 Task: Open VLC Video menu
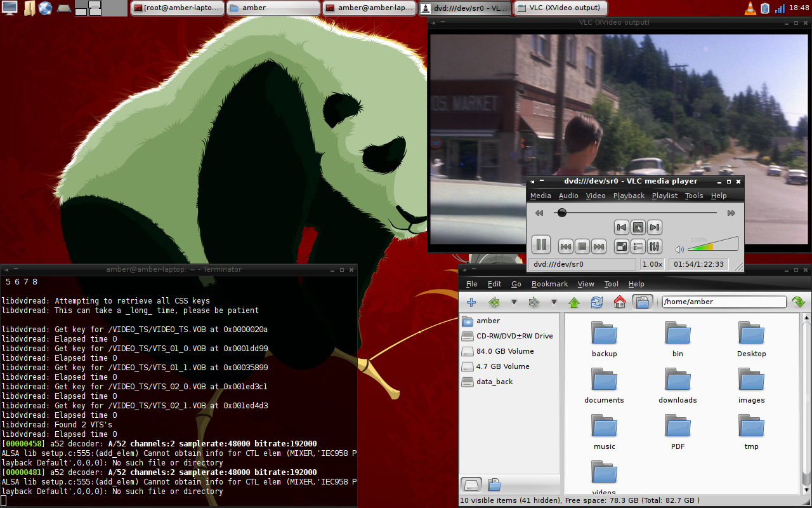(x=596, y=196)
